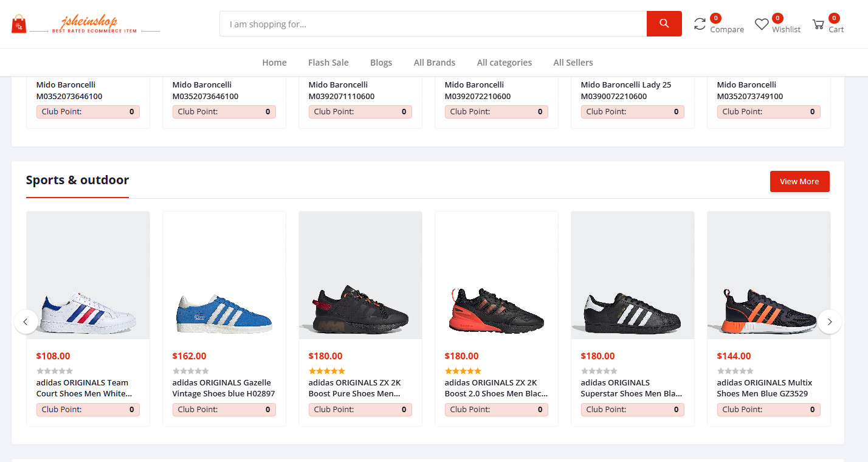Open the All Sellers page
Screen dimensions: 868x462
573,63
